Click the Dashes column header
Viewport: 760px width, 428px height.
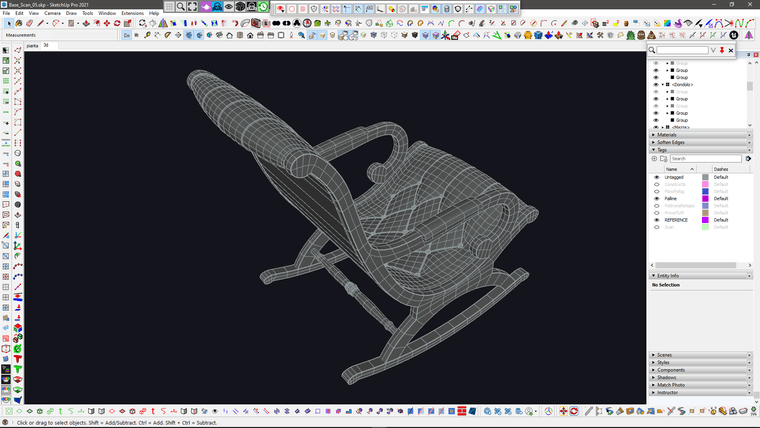tap(721, 169)
